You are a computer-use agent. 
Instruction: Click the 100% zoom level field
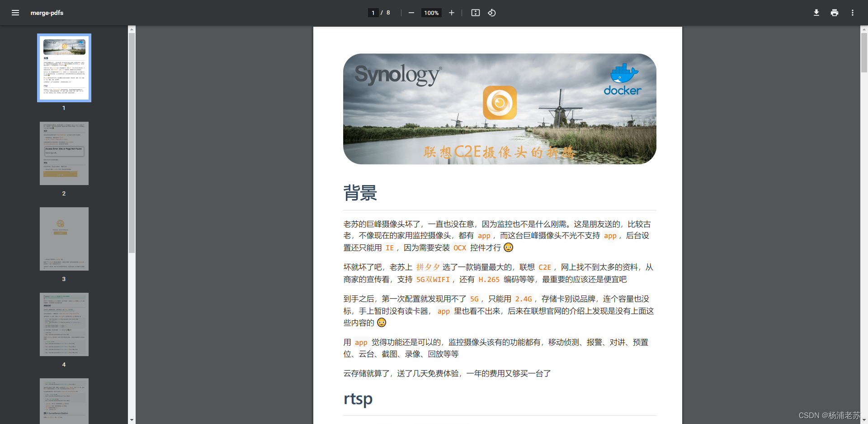(x=431, y=13)
